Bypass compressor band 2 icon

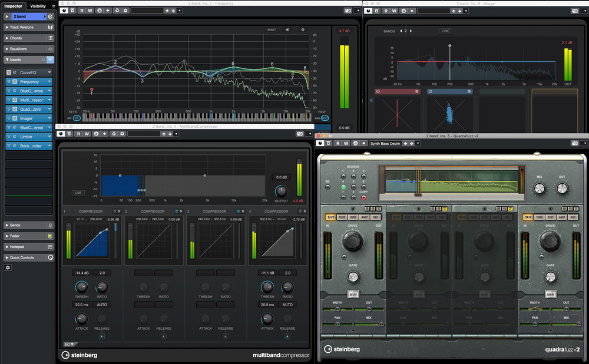[x=176, y=211]
